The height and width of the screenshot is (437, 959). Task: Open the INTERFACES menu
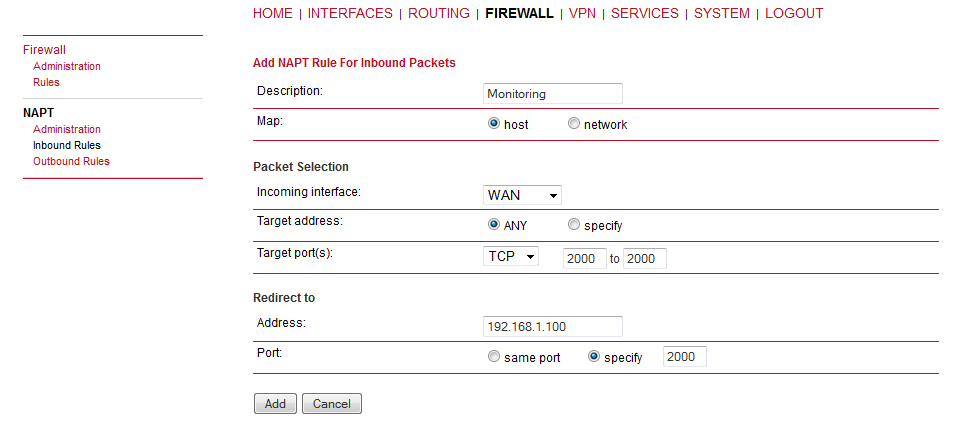(x=350, y=13)
